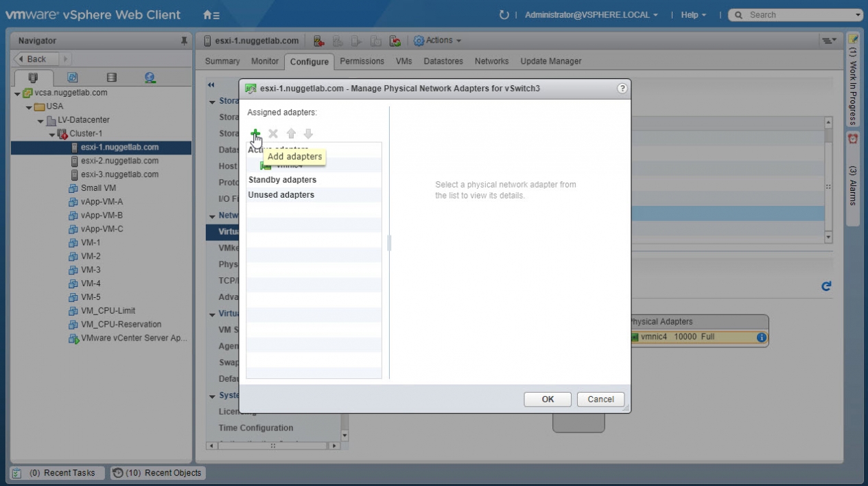Open the Actions dropdown menu
The height and width of the screenshot is (486, 868).
click(438, 40)
